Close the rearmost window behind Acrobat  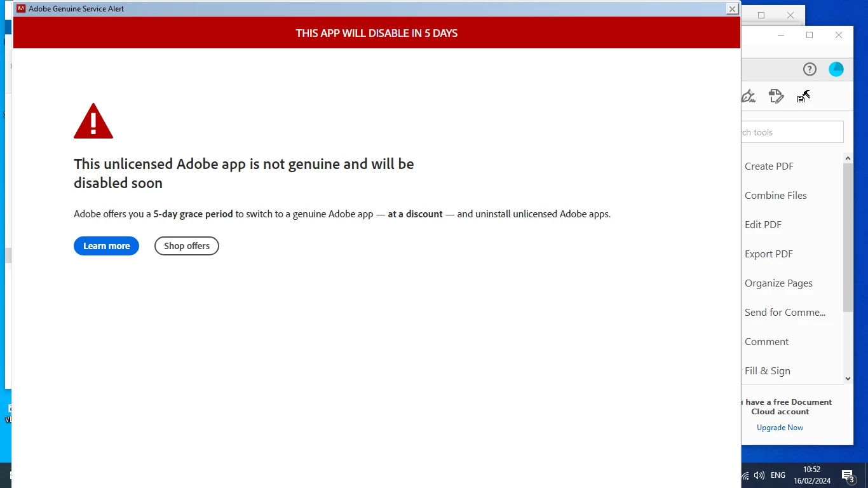pyautogui.click(x=790, y=15)
